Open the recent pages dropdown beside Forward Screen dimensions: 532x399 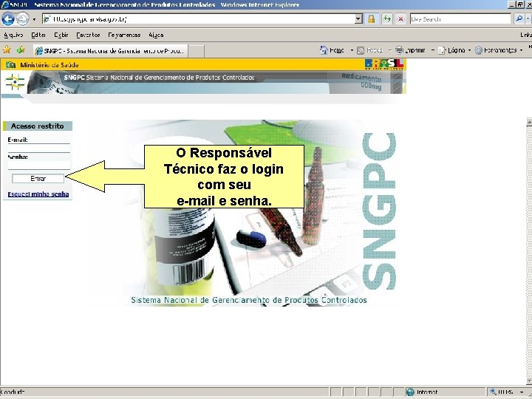pos(34,19)
